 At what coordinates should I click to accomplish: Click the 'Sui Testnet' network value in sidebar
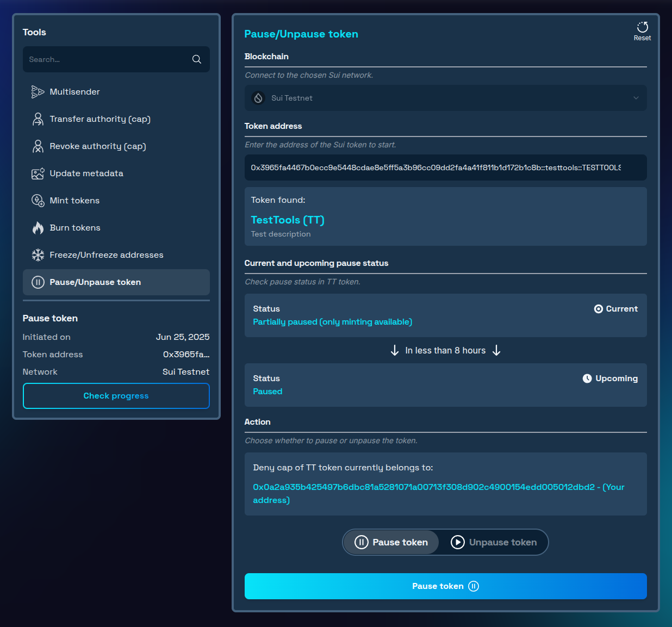[186, 372]
